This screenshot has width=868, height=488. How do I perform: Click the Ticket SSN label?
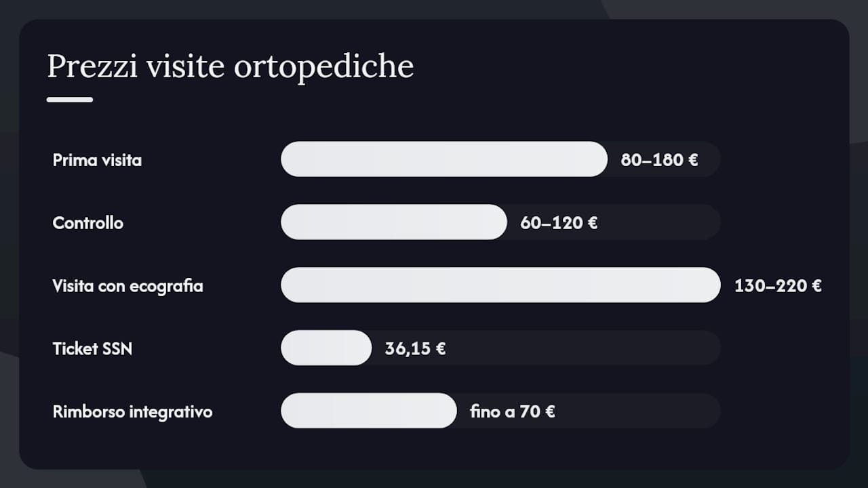pos(92,349)
